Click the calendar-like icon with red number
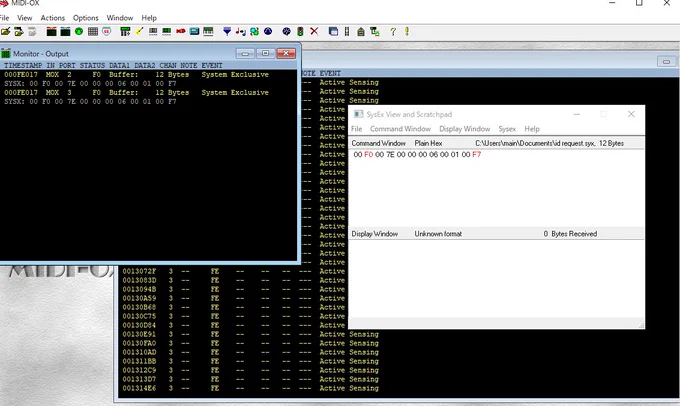The width and height of the screenshot is (680, 406). point(107,31)
